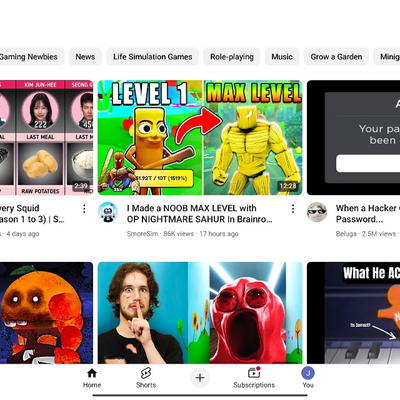Play the orange monster cartoon thumbnail
400x400 pixels.
[46, 313]
